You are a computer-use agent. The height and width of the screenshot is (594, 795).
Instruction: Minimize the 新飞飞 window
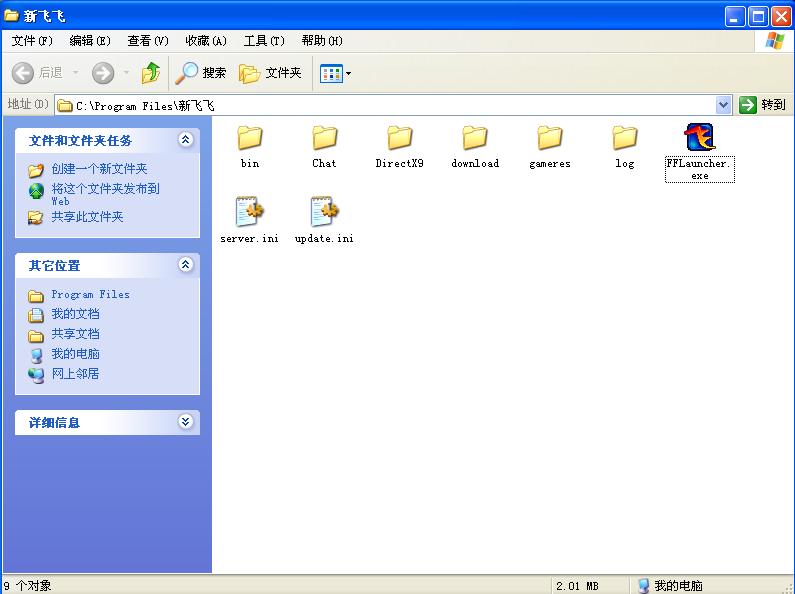coord(735,17)
